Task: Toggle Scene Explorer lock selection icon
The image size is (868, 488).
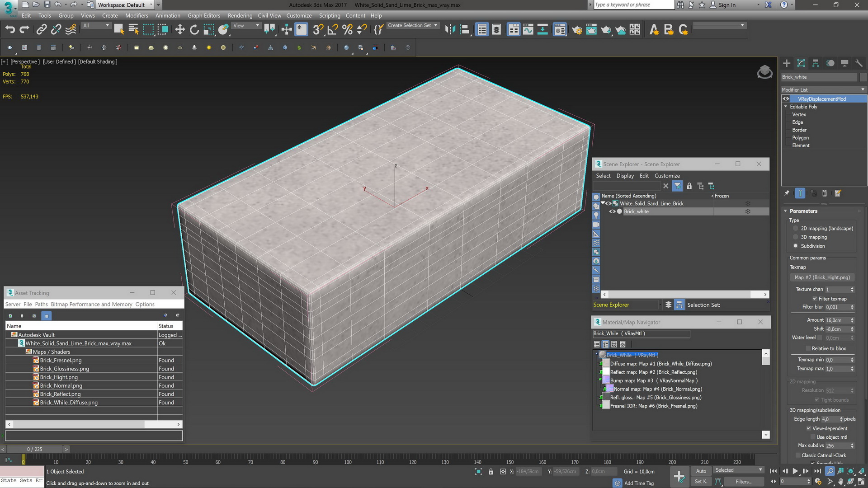Action: point(689,186)
